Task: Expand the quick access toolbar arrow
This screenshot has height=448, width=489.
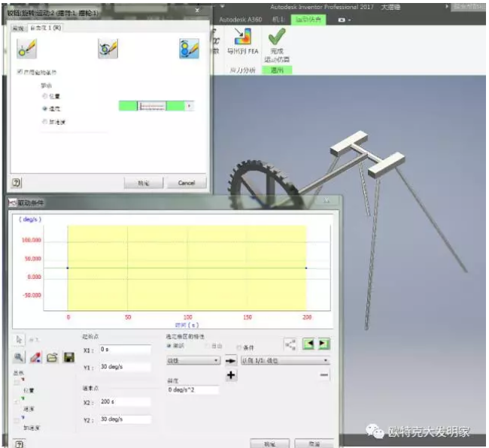Action: pyautogui.click(x=223, y=6)
